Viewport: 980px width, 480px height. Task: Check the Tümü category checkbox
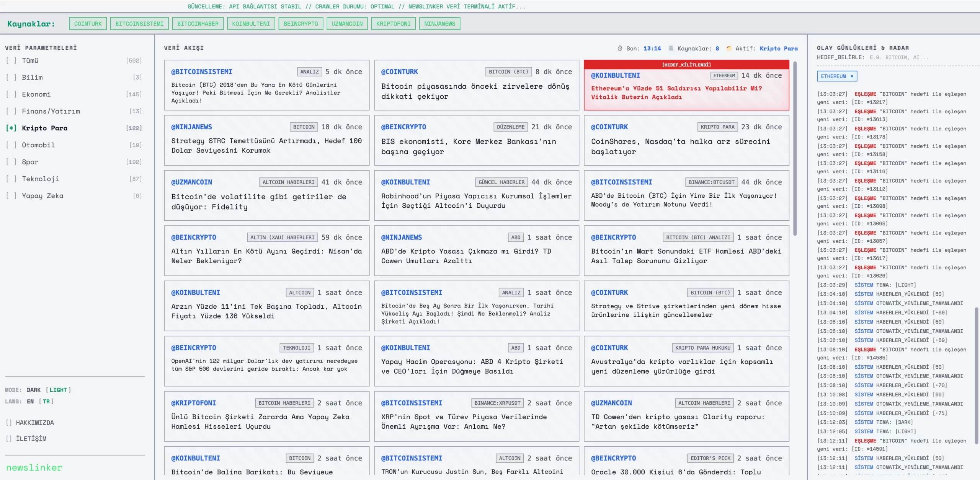coord(11,60)
